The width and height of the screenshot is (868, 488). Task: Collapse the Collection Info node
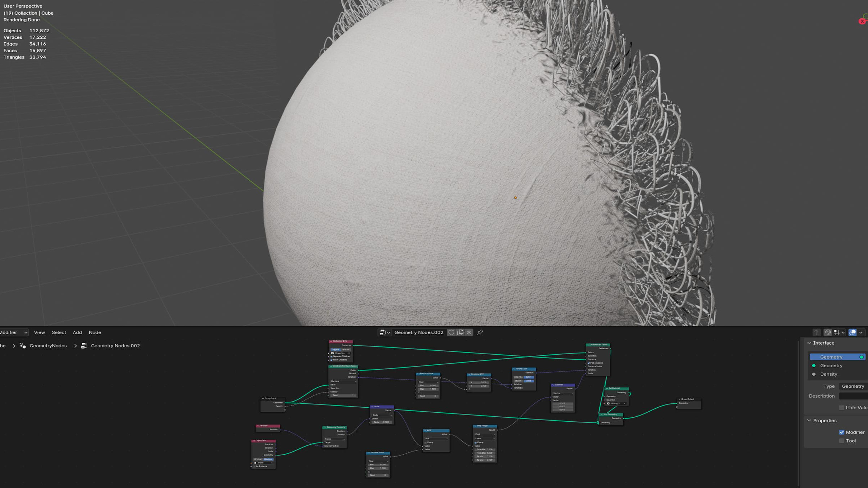331,341
